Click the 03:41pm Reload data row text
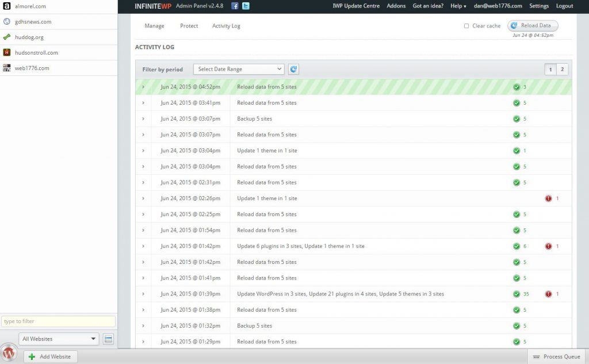 tap(267, 102)
